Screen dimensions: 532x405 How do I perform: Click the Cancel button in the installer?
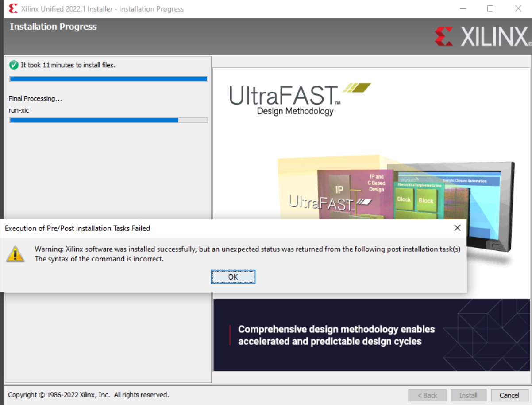click(x=509, y=395)
